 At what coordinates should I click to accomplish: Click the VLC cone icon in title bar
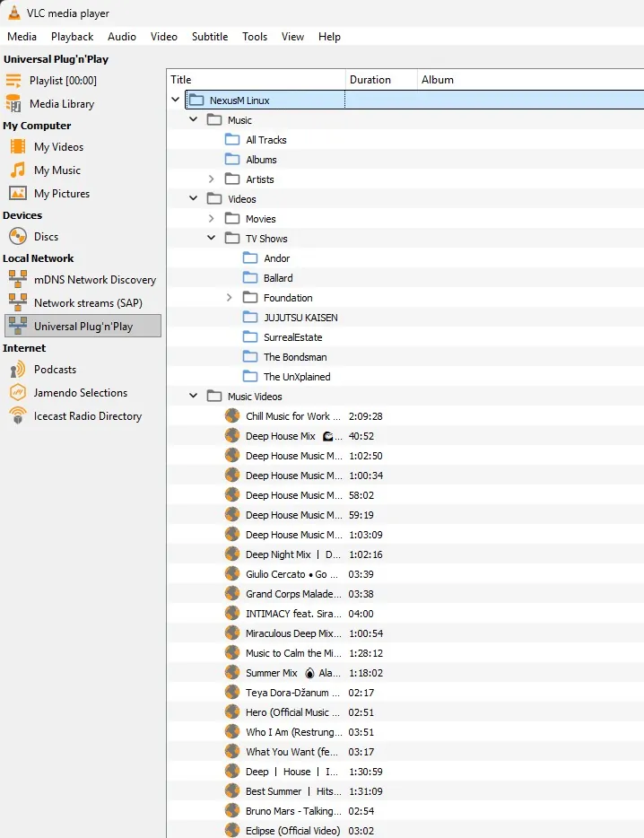[x=14, y=13]
